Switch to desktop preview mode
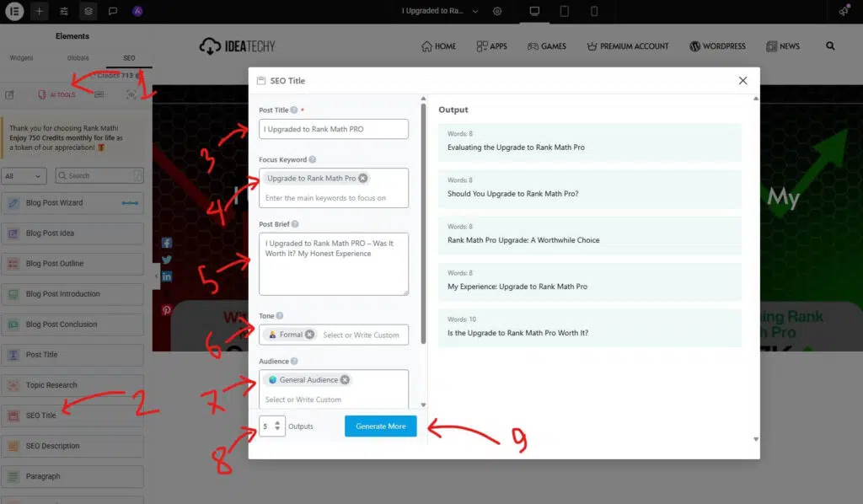This screenshot has height=504, width=863. (x=534, y=11)
